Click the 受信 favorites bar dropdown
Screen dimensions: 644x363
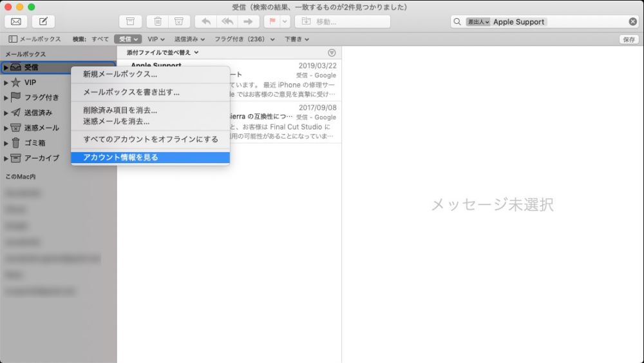tap(128, 39)
